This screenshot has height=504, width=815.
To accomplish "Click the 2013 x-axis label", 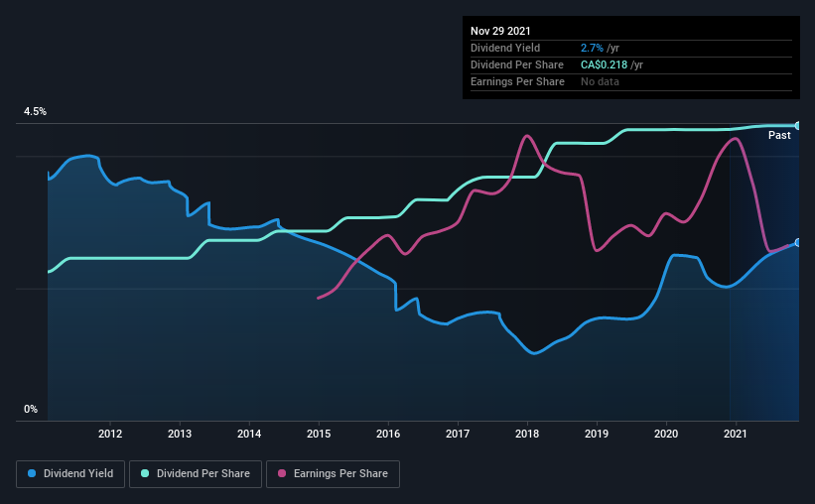I will pos(180,434).
